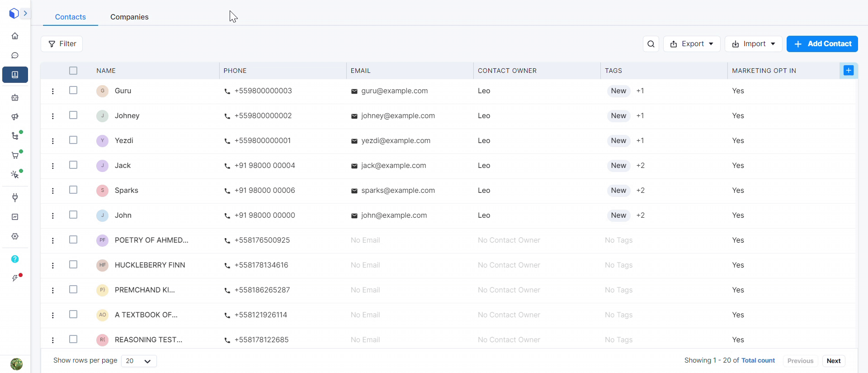Click the integrations plug icon
Image resolution: width=868 pixels, height=373 pixels.
[15, 197]
